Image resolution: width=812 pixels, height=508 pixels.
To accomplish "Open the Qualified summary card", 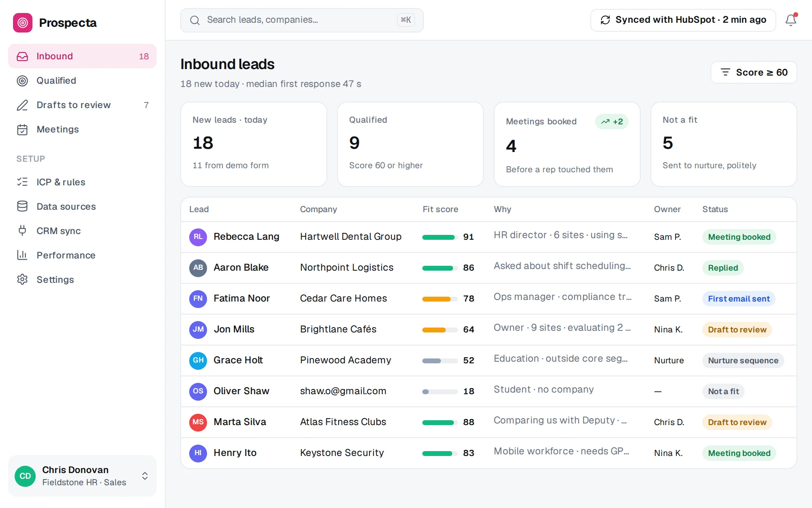I will 410,144.
